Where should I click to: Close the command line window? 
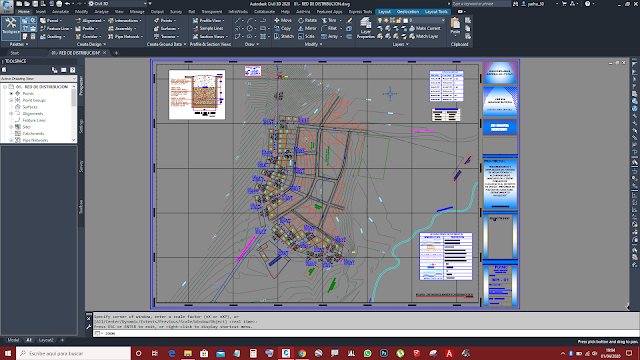89,318
